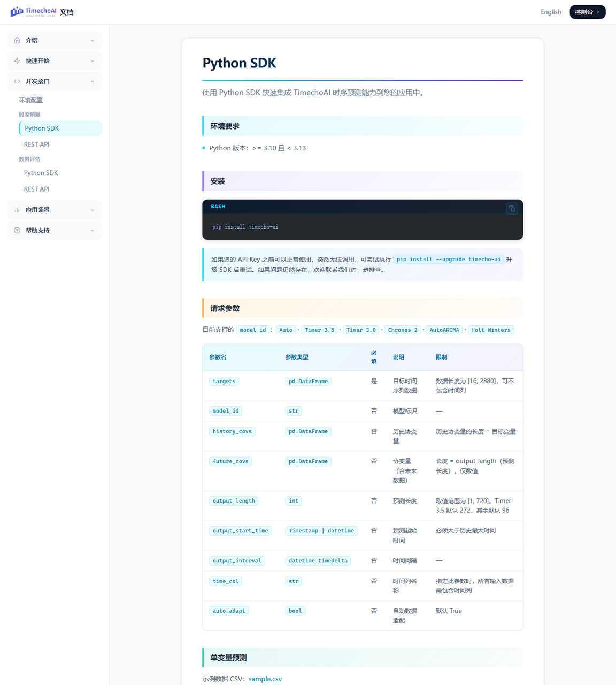Viewport: 616px width, 685px height.
Task: Click the TimechoAI logo icon
Action: coord(17,12)
